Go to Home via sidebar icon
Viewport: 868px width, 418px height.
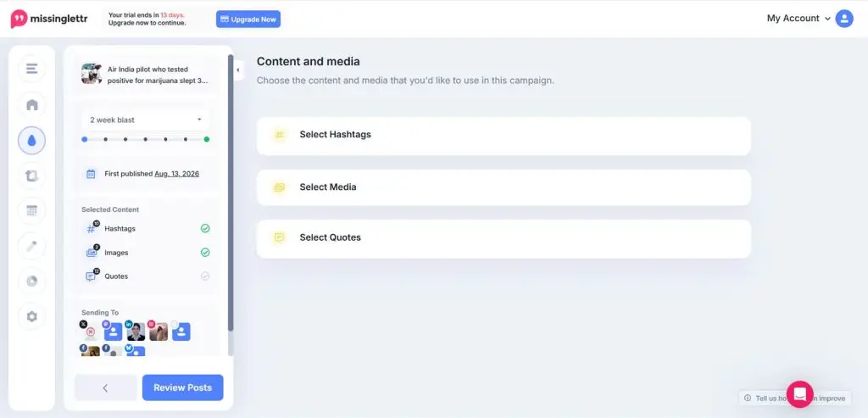tap(31, 104)
